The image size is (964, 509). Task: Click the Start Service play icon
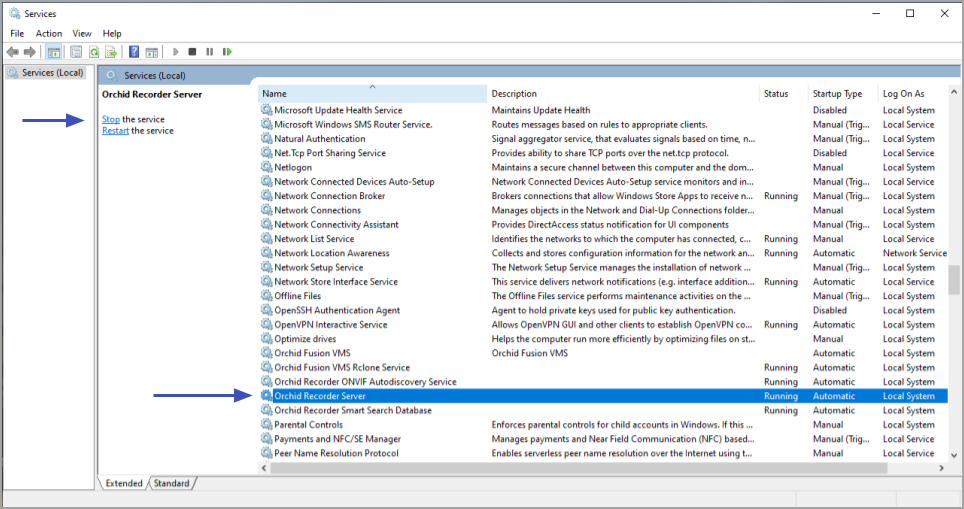click(175, 52)
